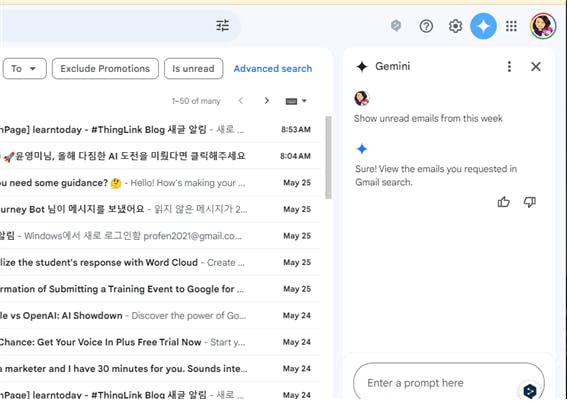Viewport: 569px width, 401px height.
Task: Click the 1–50 of many count
Action: (196, 101)
